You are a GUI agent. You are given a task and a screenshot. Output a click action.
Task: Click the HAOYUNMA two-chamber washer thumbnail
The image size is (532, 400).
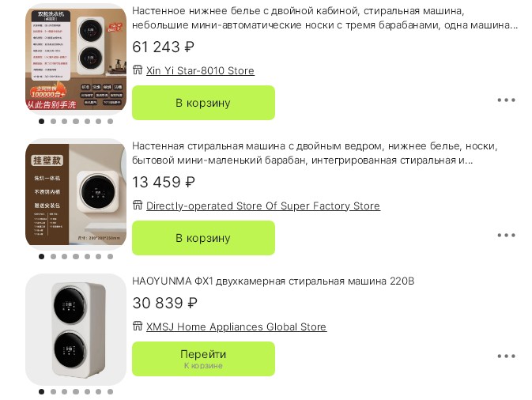76,330
